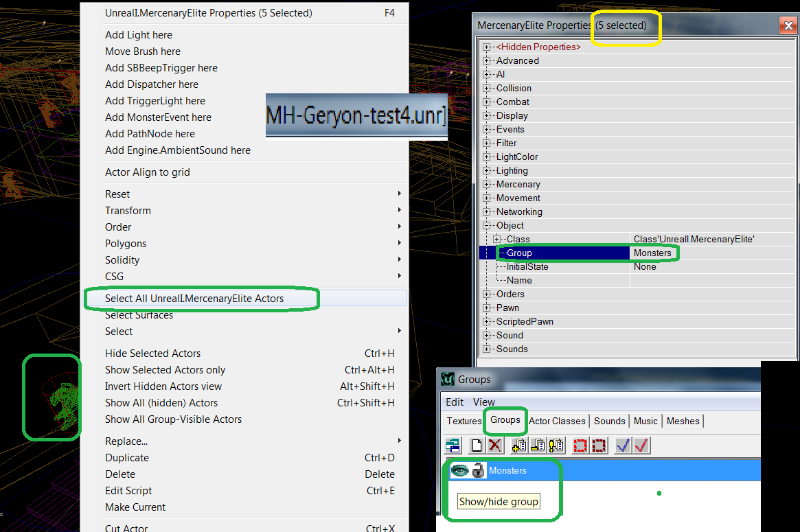Open the View menu in Groups window
This screenshot has width=800, height=532.
(x=483, y=402)
